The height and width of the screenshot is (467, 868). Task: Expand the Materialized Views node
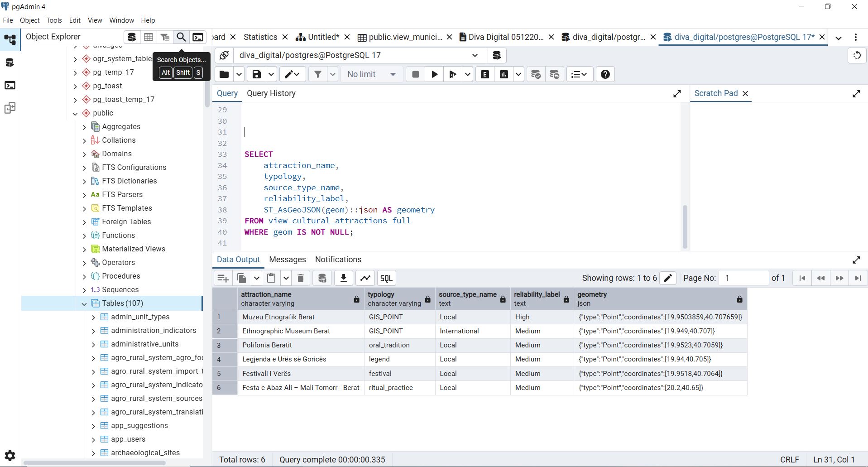pyautogui.click(x=84, y=249)
